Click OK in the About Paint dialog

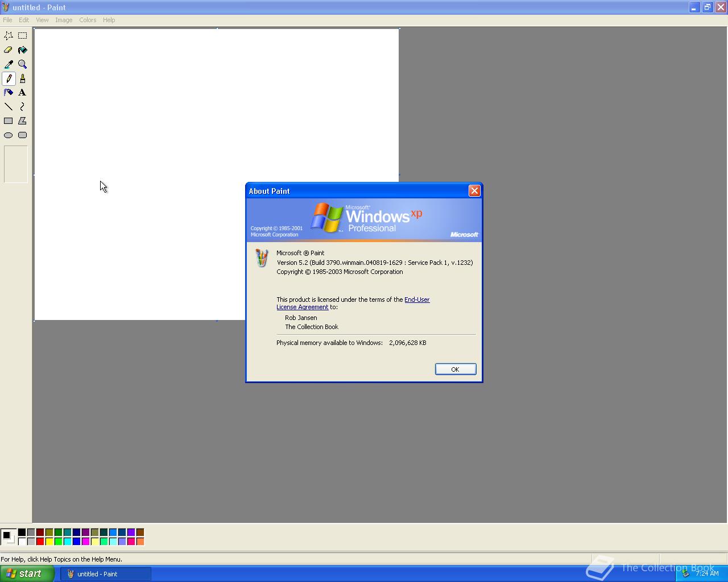[x=456, y=369]
